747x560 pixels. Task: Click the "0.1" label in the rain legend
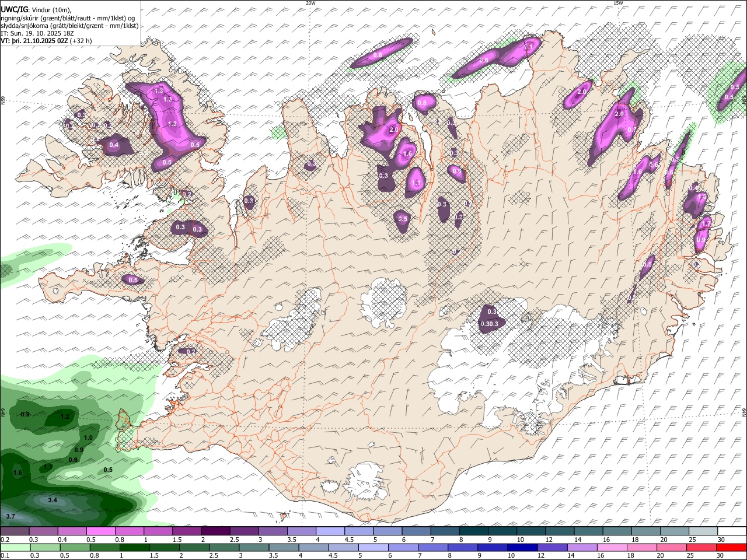tap(5, 555)
